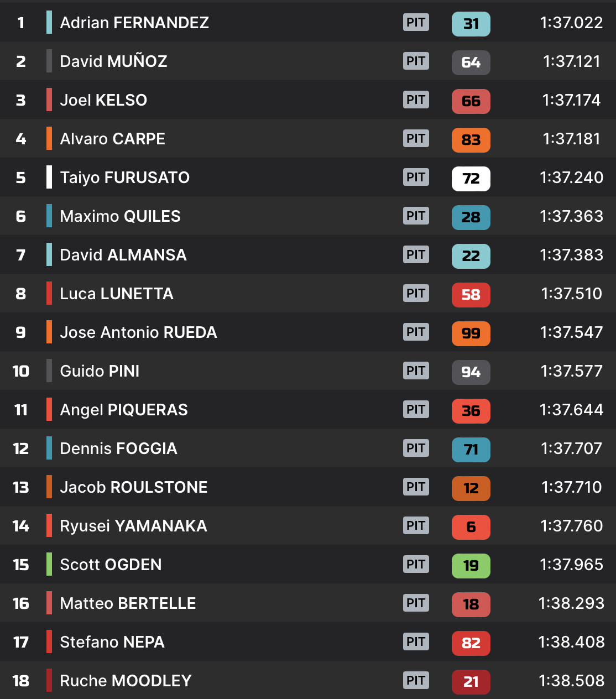Select rider name Maximo QUILES
The image size is (616, 699).
(120, 216)
